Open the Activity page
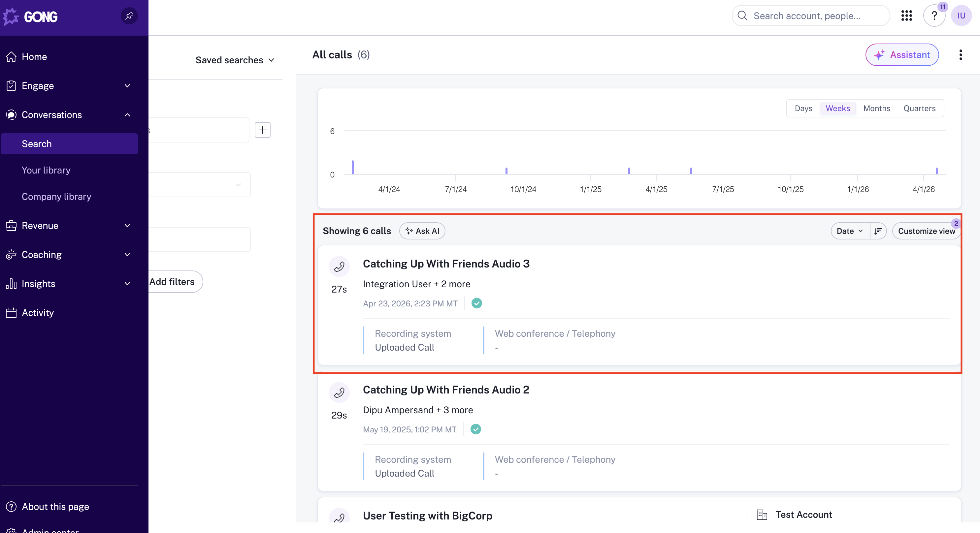 (x=38, y=312)
